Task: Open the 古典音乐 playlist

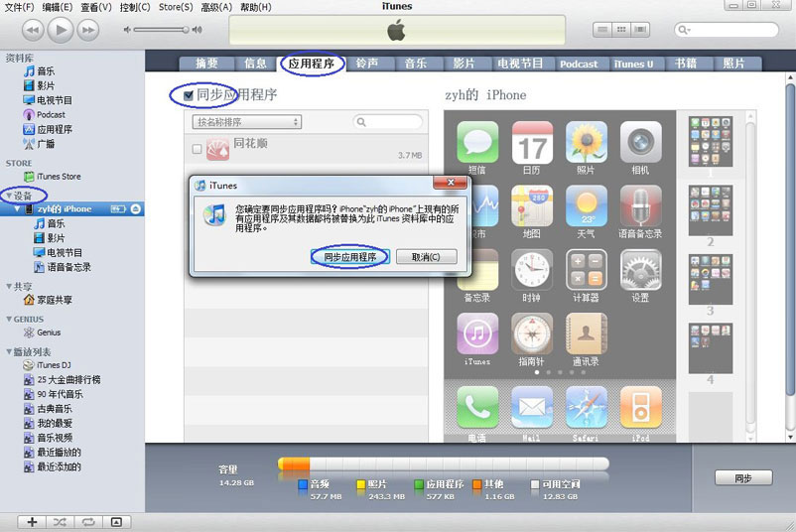Action: coord(49,409)
